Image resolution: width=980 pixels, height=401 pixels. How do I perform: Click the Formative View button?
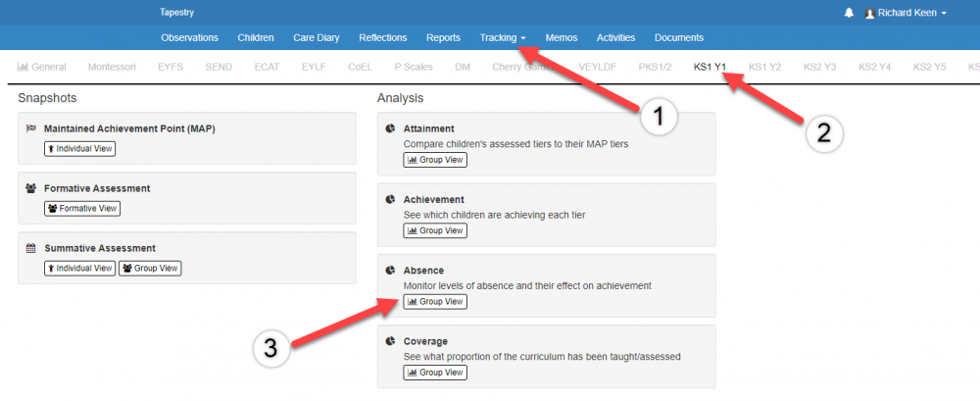coord(82,208)
